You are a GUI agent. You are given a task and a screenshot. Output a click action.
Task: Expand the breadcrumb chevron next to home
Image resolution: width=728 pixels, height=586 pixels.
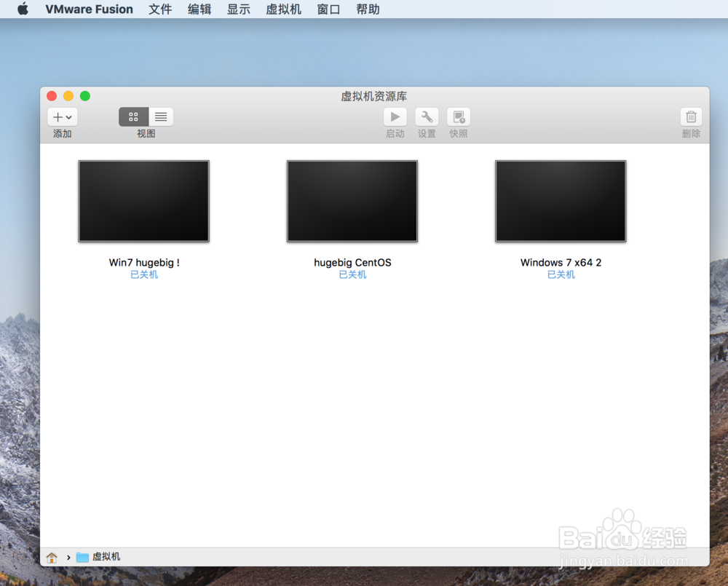coord(66,556)
